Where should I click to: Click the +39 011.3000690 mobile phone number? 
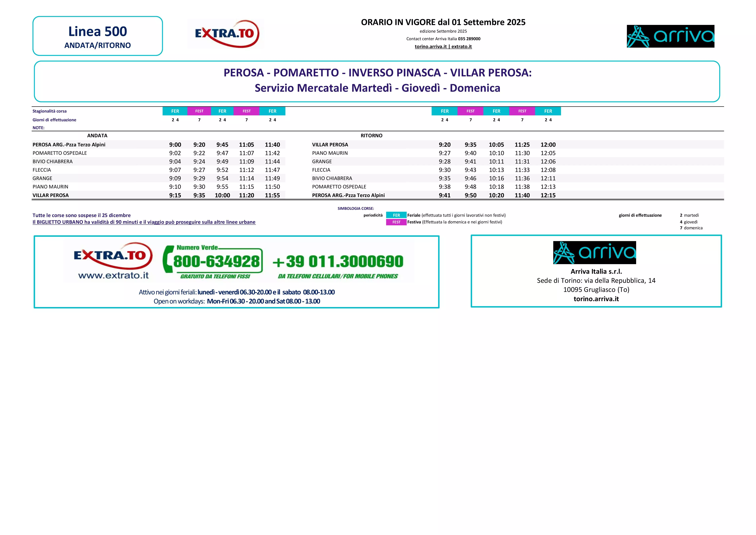tap(338, 262)
